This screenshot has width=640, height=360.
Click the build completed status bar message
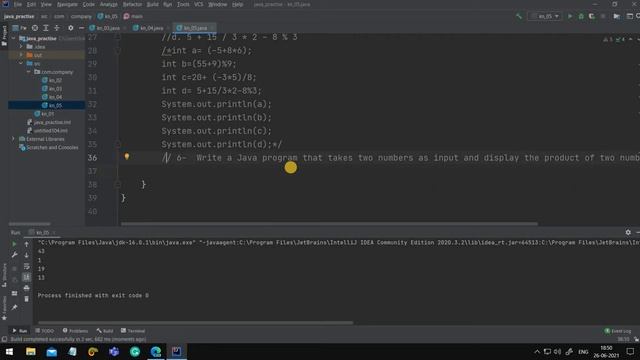click(x=78, y=339)
